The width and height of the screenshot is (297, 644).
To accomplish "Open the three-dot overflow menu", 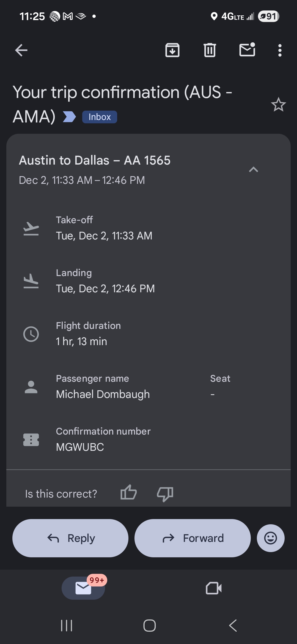I will (x=280, y=50).
